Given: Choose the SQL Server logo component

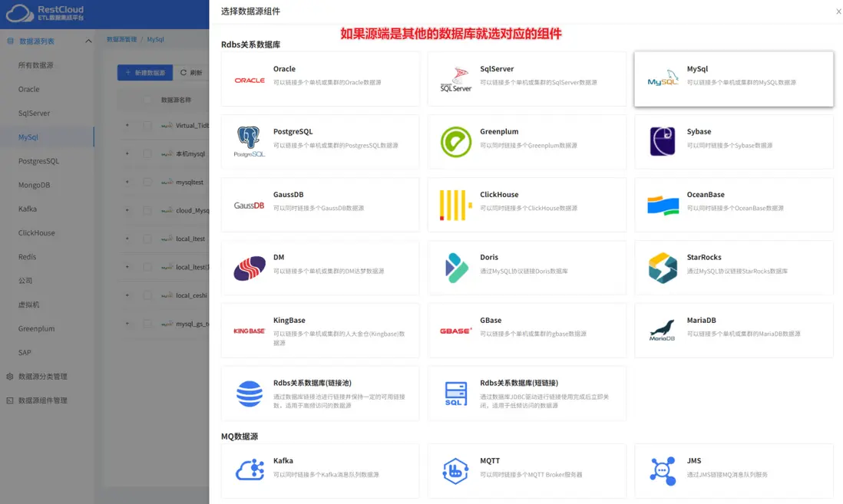Looking at the screenshot, I should [x=456, y=79].
